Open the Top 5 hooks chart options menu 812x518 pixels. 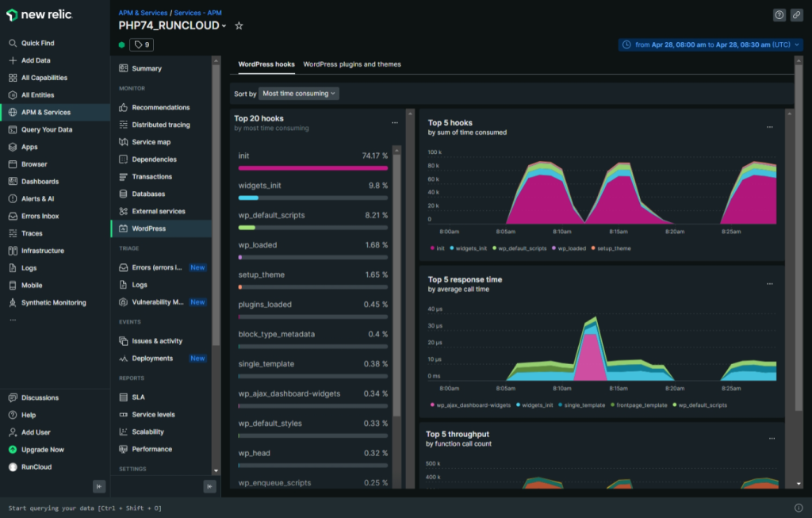(x=769, y=127)
